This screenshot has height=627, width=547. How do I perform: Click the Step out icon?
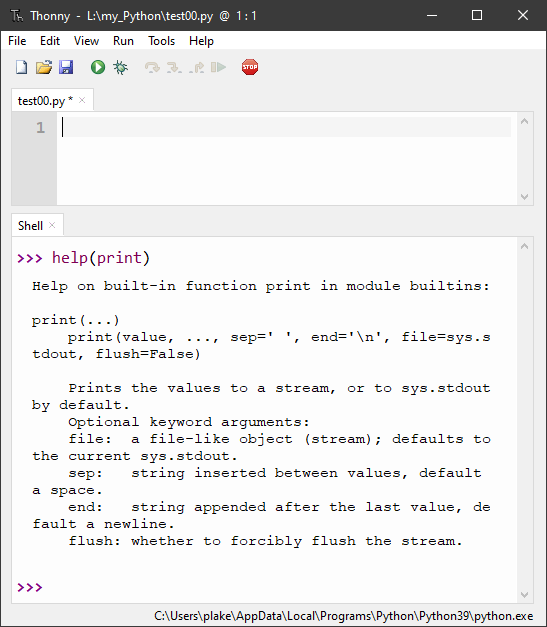196,67
